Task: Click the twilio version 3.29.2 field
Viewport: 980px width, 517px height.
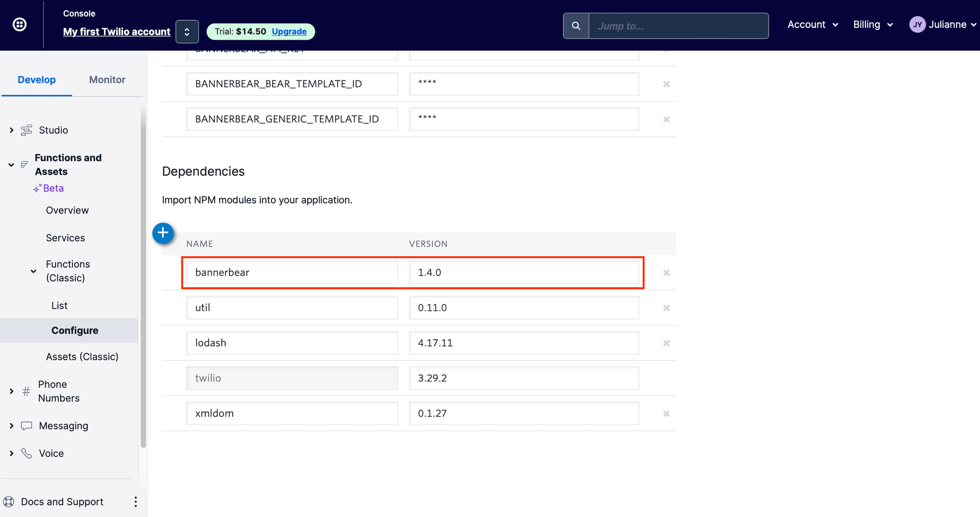Action: point(524,378)
